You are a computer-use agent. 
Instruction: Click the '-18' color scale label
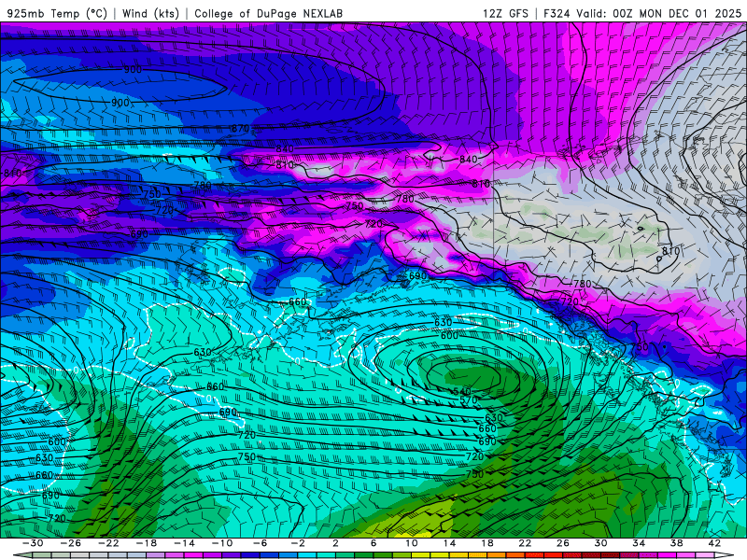point(147,543)
